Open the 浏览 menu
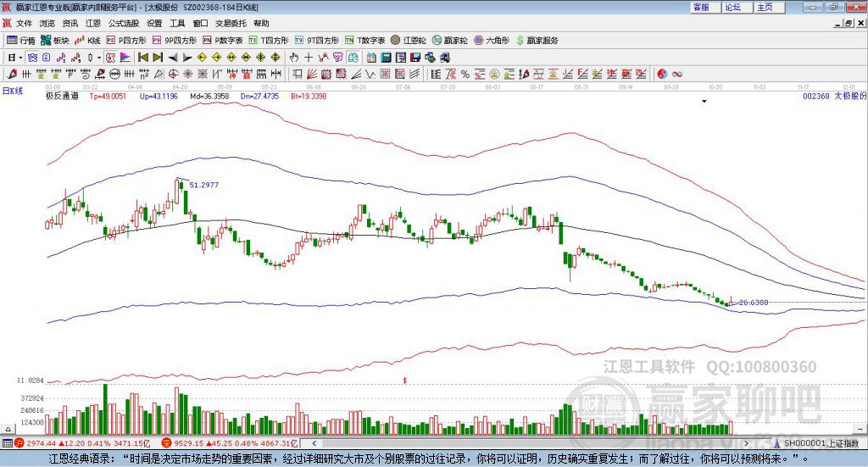This screenshot has height=467, width=868. pyautogui.click(x=47, y=23)
